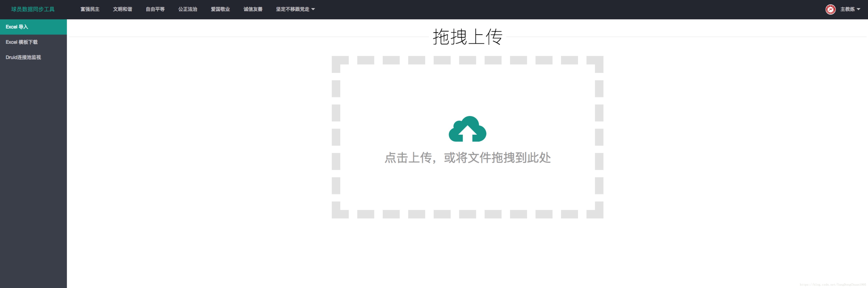Click the user avatar icon
868x288 pixels.
pyautogui.click(x=830, y=9)
